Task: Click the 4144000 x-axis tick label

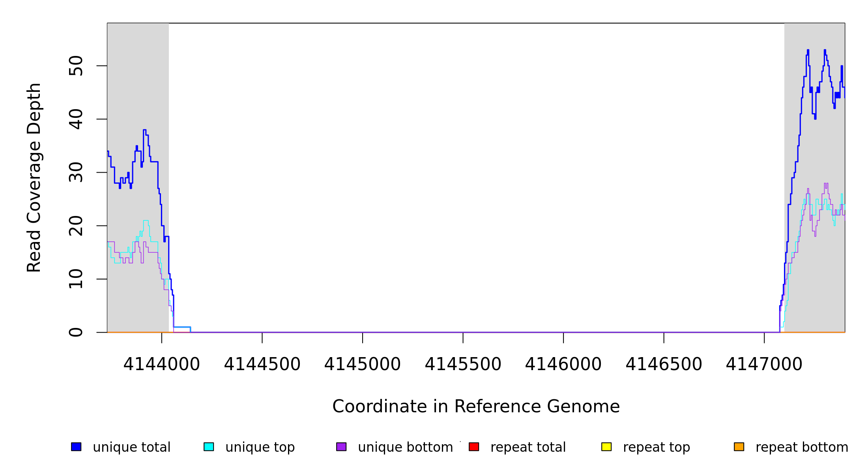Action: (x=162, y=364)
